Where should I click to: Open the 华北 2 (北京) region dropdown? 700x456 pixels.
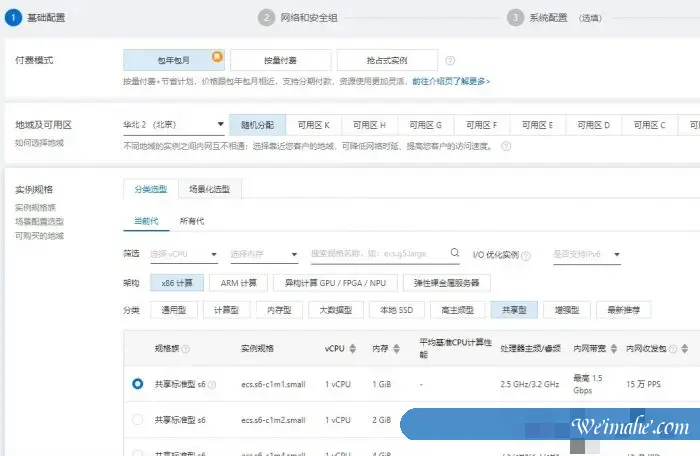pyautogui.click(x=174, y=125)
